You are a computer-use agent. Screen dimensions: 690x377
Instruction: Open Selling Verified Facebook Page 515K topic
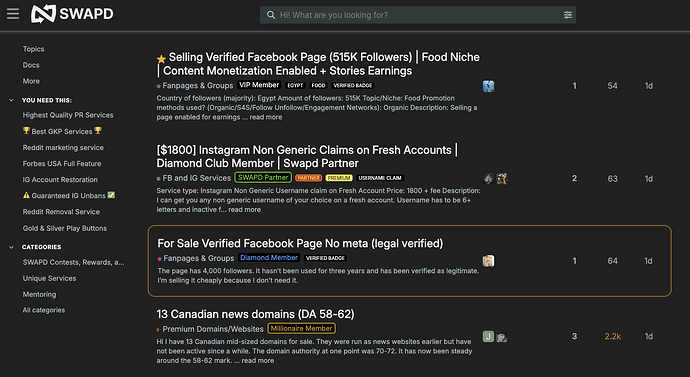pyautogui.click(x=318, y=64)
